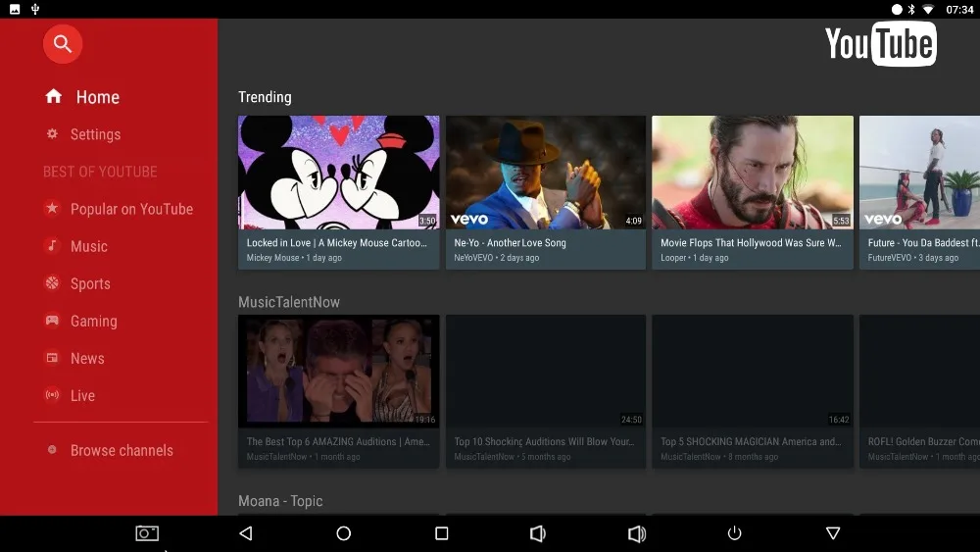Click the Live broadcast icon

click(x=53, y=395)
